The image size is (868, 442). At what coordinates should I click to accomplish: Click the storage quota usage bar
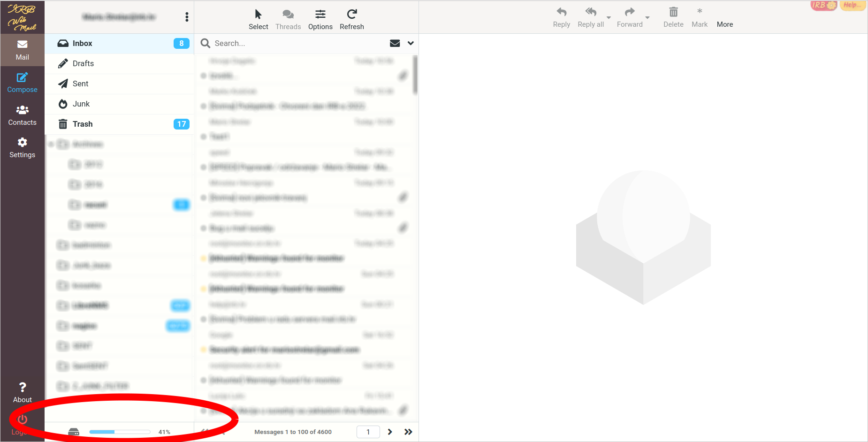120,432
